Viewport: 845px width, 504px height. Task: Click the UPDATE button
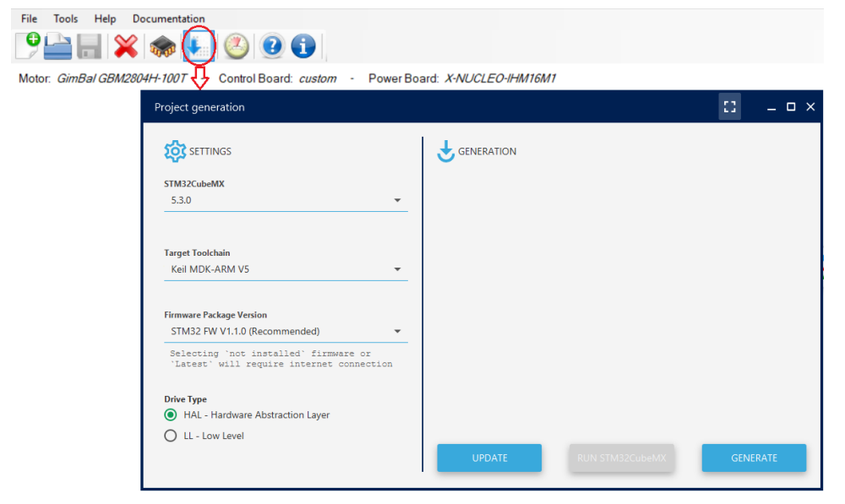[489, 458]
